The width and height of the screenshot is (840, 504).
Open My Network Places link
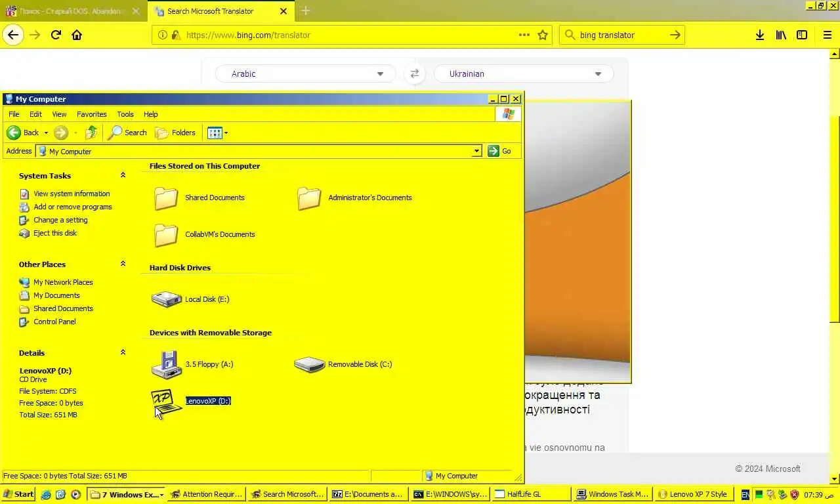(63, 282)
